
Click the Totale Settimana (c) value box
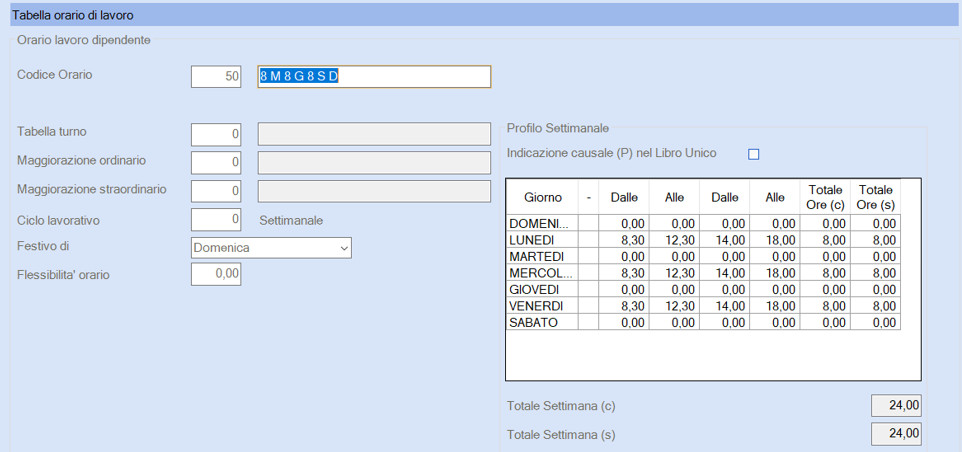(x=896, y=405)
